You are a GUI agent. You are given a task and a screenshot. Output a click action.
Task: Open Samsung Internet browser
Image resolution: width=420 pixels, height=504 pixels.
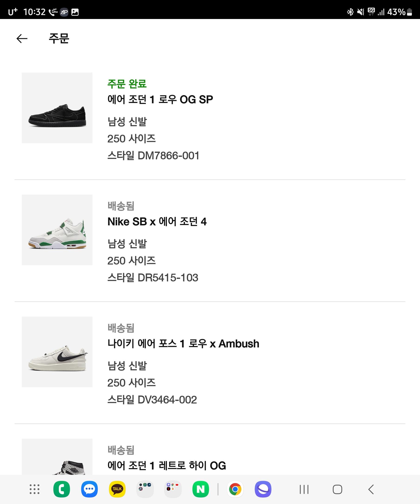click(263, 489)
